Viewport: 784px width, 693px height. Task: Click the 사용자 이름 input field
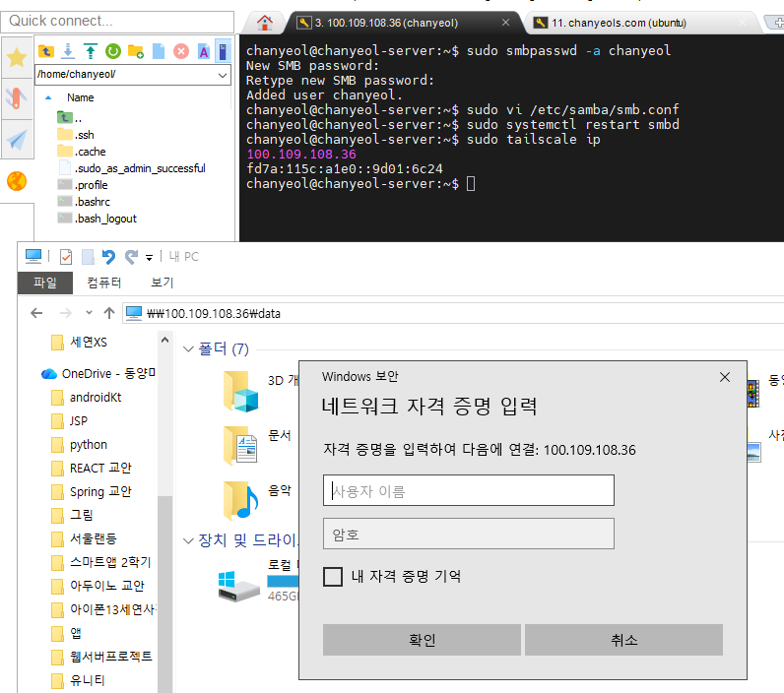pos(468,490)
